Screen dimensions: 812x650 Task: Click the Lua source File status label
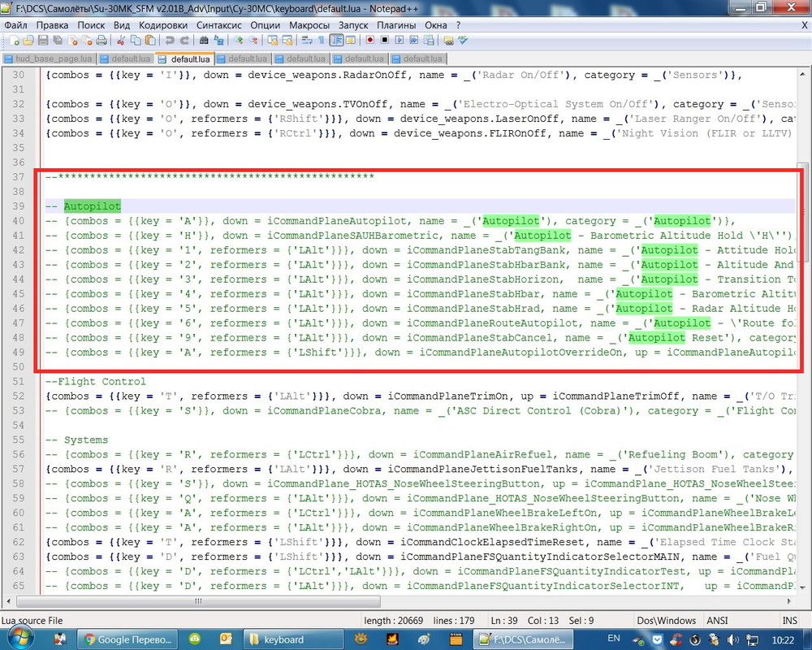click(x=32, y=621)
